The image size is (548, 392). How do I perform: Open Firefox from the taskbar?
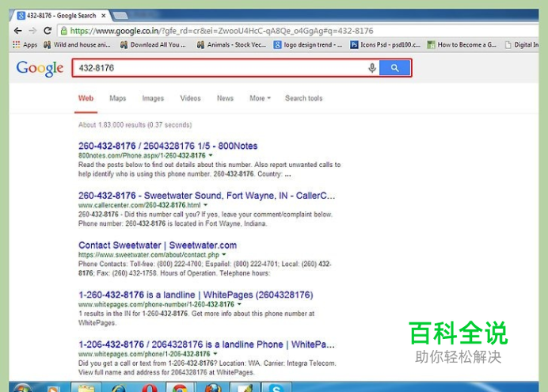click(x=213, y=388)
